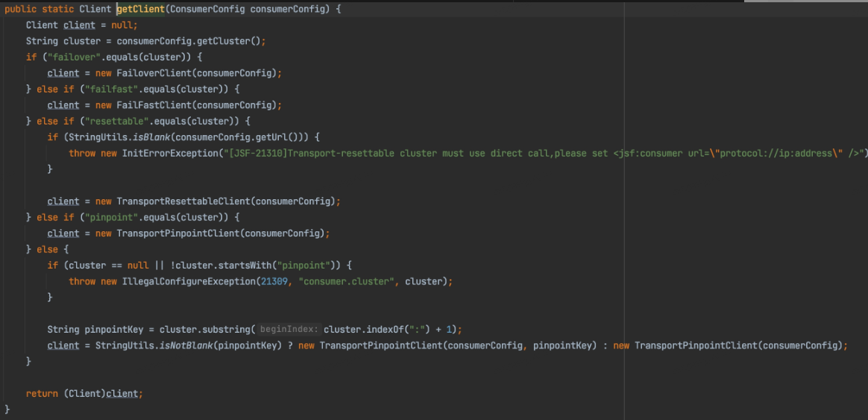Click the number 21309

point(274,281)
